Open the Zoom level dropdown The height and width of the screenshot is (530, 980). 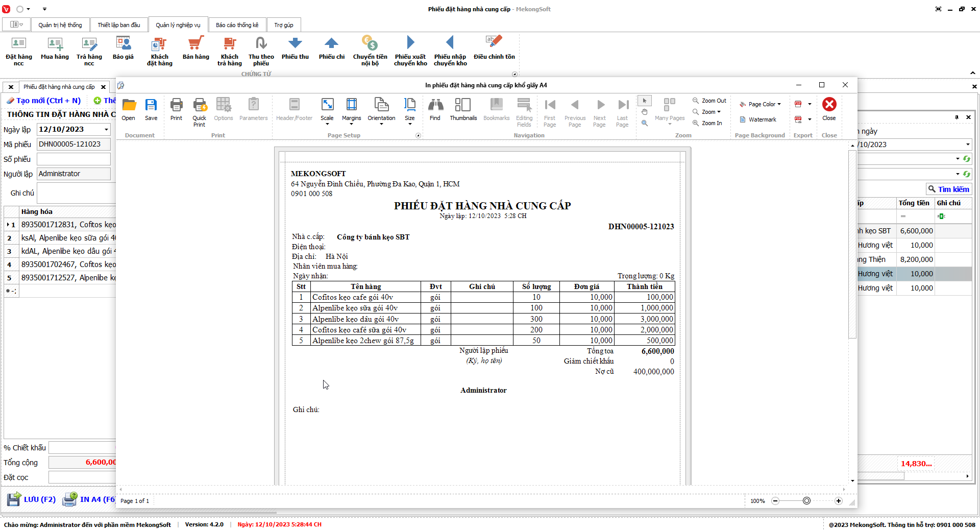[707, 112]
